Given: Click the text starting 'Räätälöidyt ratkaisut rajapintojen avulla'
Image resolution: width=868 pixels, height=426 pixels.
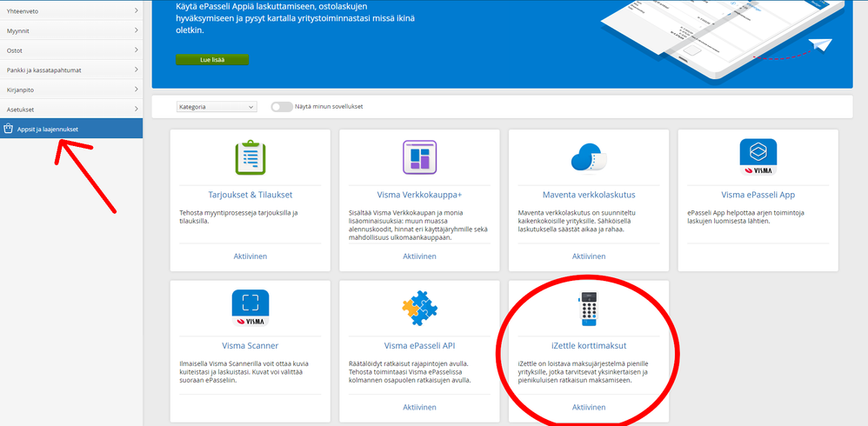Looking at the screenshot, I should coord(411,372).
